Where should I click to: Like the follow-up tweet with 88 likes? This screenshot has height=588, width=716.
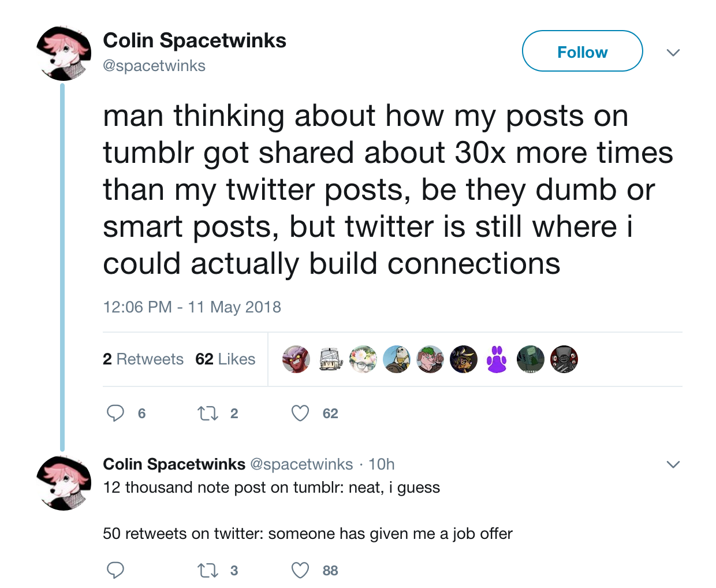[300, 570]
